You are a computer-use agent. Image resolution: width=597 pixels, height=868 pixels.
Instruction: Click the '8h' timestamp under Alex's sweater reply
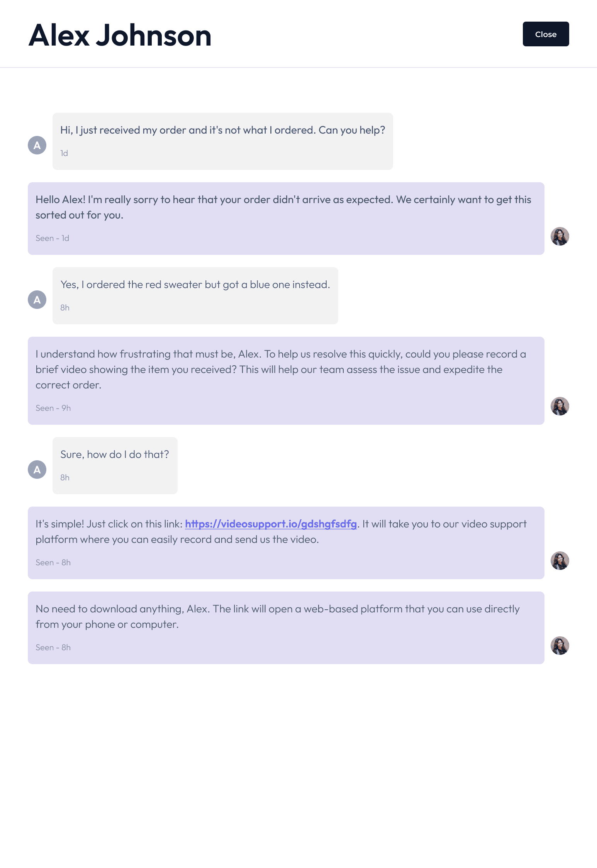point(64,307)
